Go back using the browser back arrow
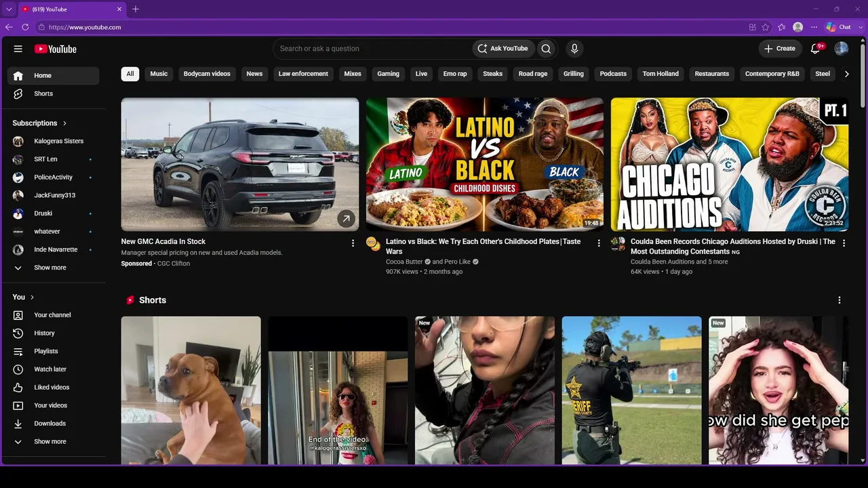Image resolution: width=868 pixels, height=488 pixels. click(x=9, y=27)
